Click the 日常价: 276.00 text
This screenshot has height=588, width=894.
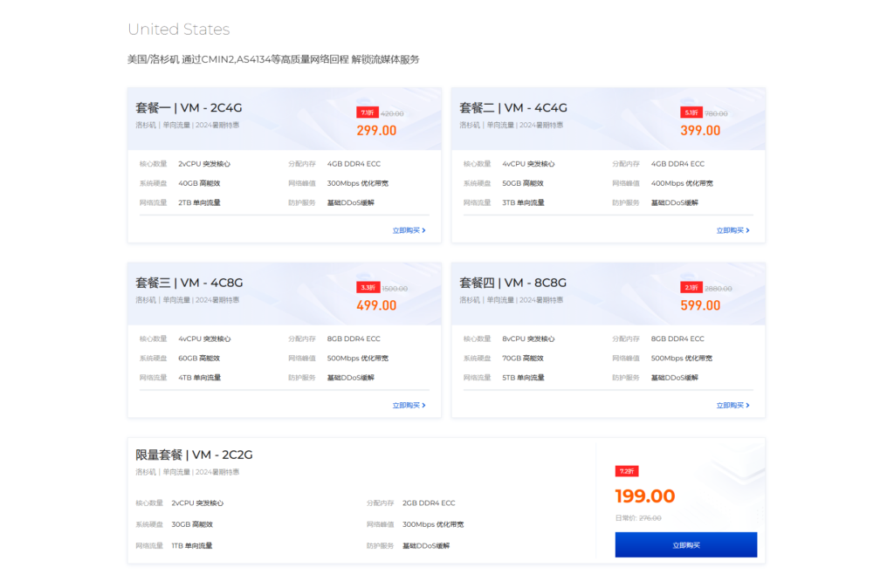coord(638,518)
